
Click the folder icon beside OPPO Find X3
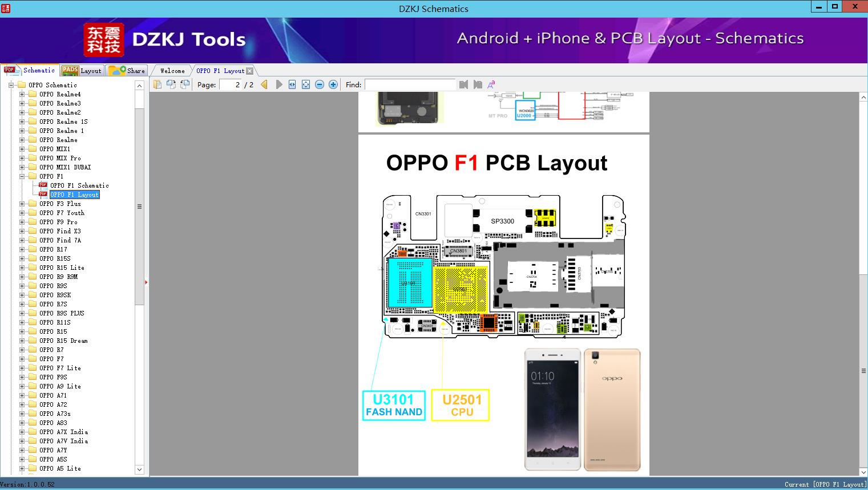[x=33, y=231]
